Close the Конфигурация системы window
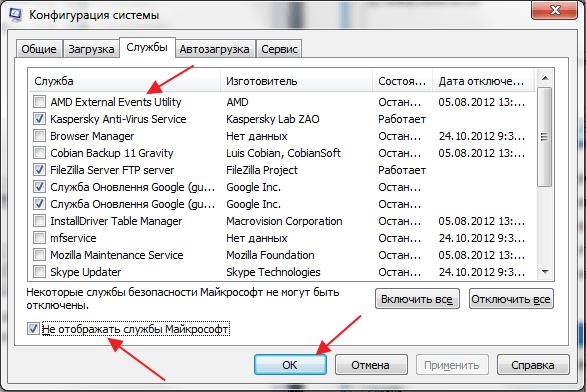Image resolution: width=586 pixels, height=392 pixels. point(555,10)
